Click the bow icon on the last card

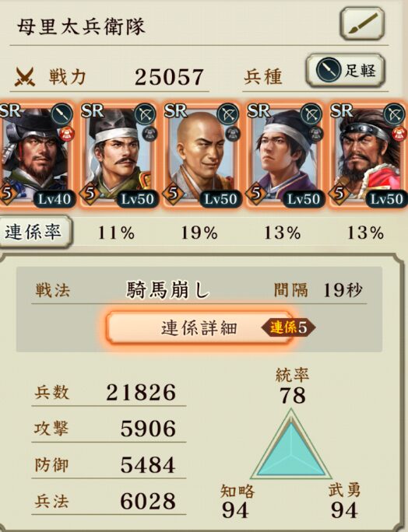tap(395, 114)
